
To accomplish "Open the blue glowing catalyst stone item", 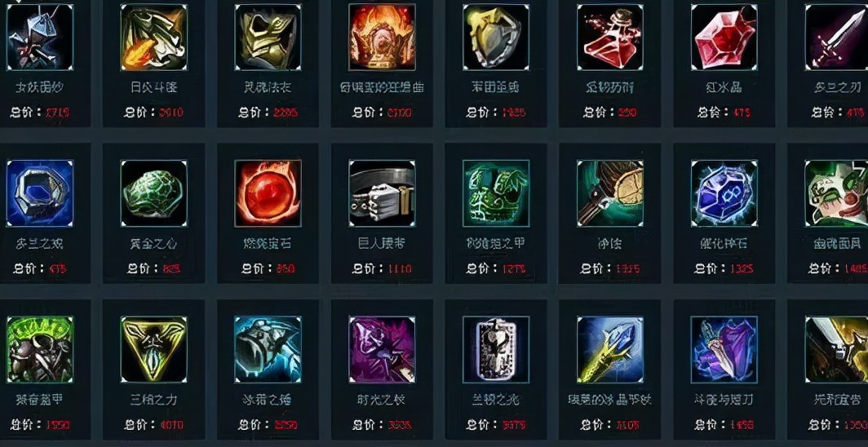I will click(x=724, y=193).
